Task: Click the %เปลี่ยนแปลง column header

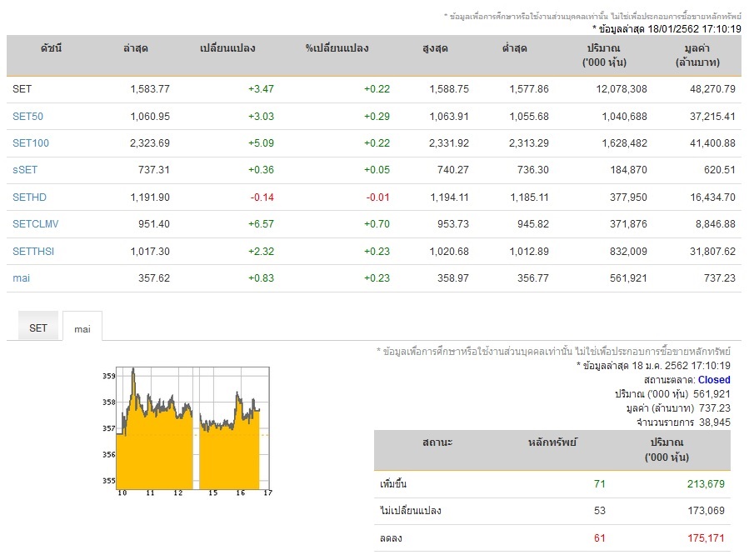Action: click(x=337, y=47)
